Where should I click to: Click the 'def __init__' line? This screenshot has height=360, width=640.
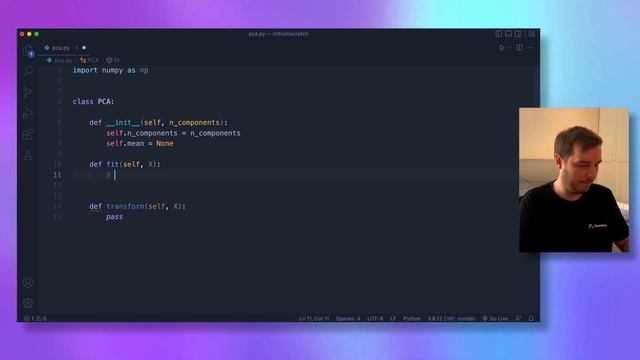click(158, 122)
